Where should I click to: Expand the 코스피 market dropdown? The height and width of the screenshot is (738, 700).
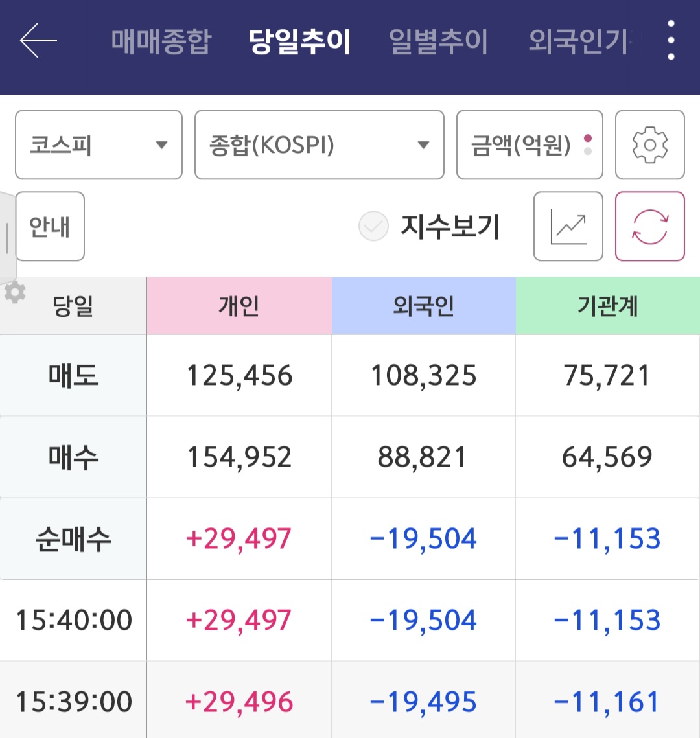pyautogui.click(x=99, y=144)
